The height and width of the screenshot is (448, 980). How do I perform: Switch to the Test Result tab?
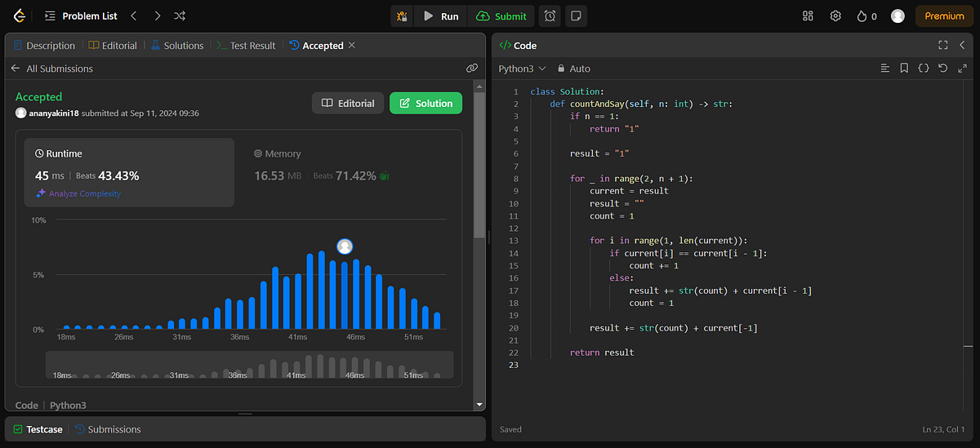click(x=246, y=46)
